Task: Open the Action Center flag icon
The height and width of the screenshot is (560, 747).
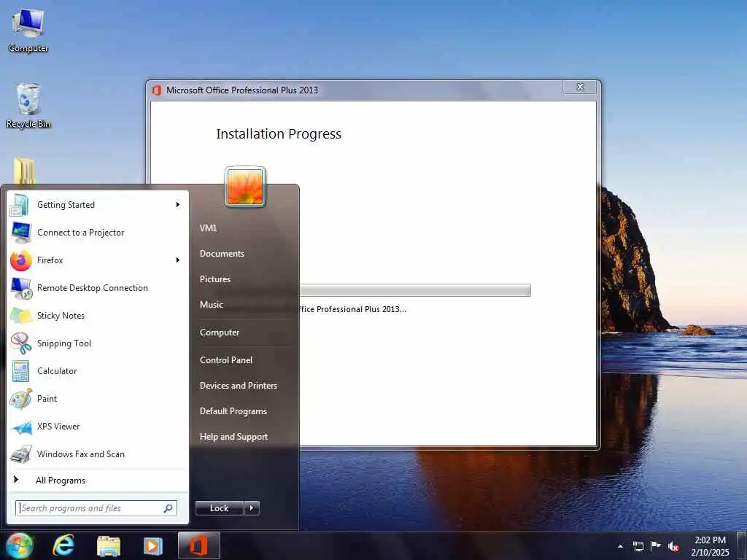Action: coord(656,545)
